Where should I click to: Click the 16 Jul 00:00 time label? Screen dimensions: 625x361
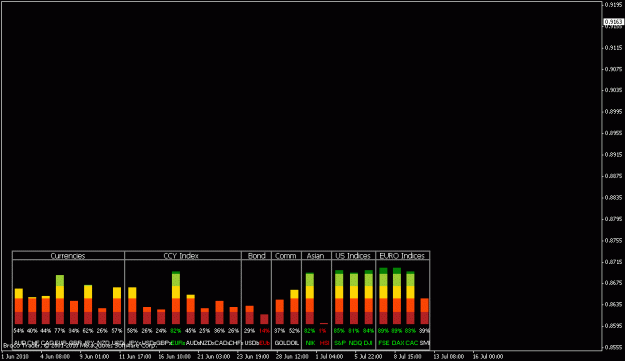(x=488, y=356)
